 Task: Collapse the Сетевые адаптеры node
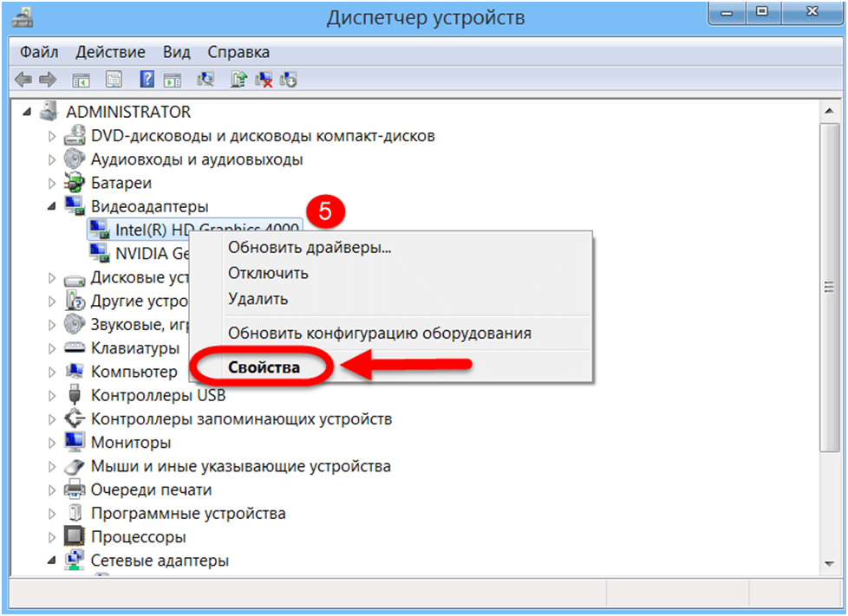coord(52,561)
